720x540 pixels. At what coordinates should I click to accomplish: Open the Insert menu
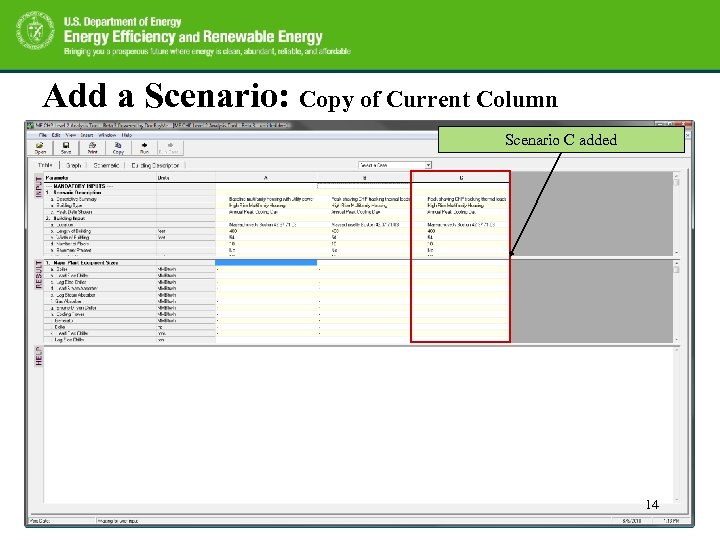[87, 135]
